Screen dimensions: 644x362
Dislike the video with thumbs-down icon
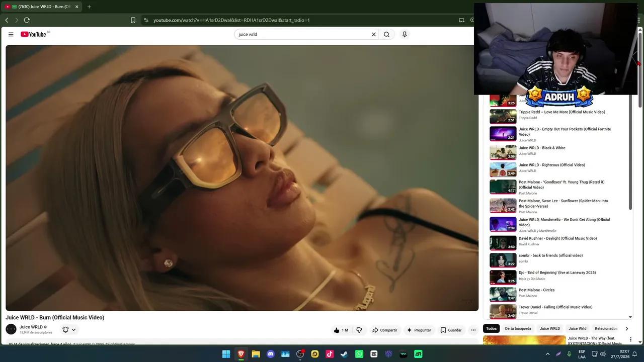click(359, 330)
